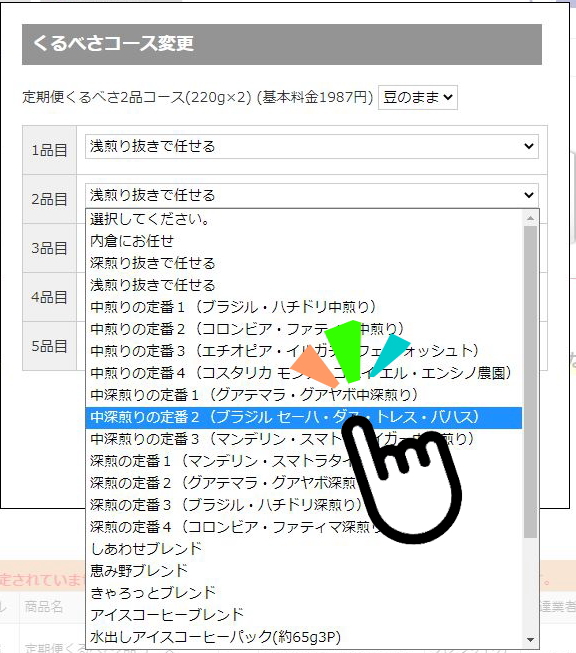The image size is (576, 653).
Task: Select the 選択してください。 placeholder option
Action: pyautogui.click(x=304, y=219)
